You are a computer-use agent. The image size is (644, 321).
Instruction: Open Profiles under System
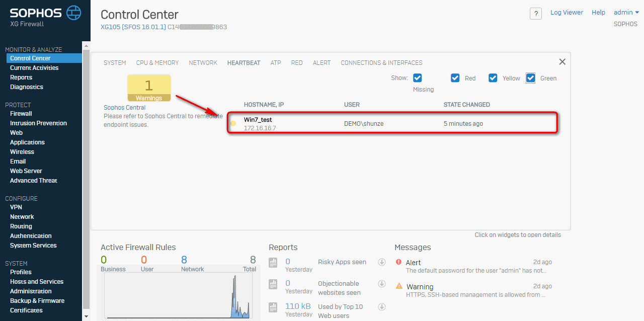click(x=21, y=272)
